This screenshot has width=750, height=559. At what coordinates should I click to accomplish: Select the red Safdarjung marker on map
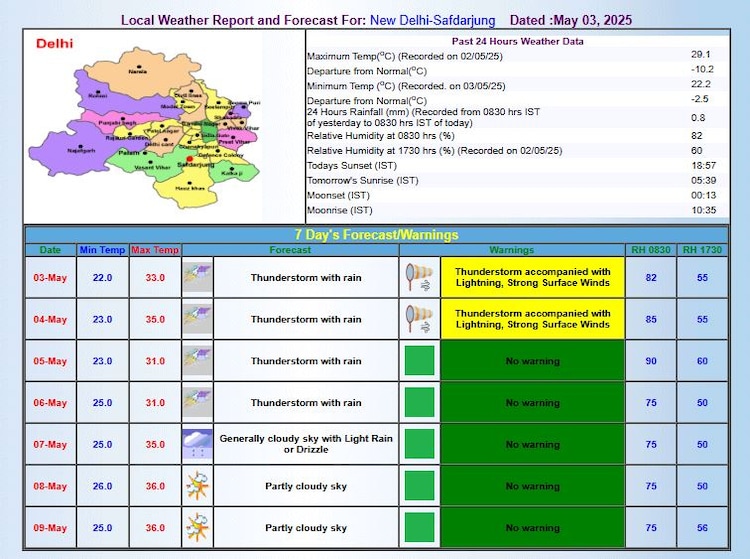[x=189, y=156]
